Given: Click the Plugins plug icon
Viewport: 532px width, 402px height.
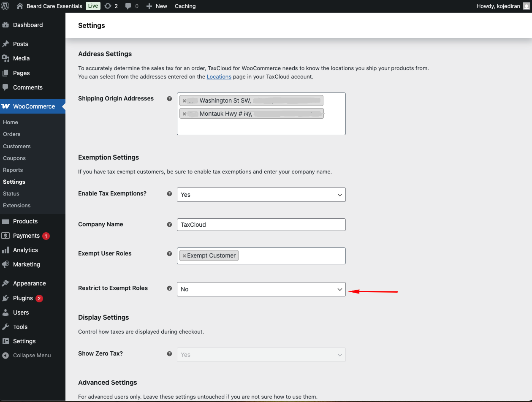Looking at the screenshot, I should (x=5, y=298).
